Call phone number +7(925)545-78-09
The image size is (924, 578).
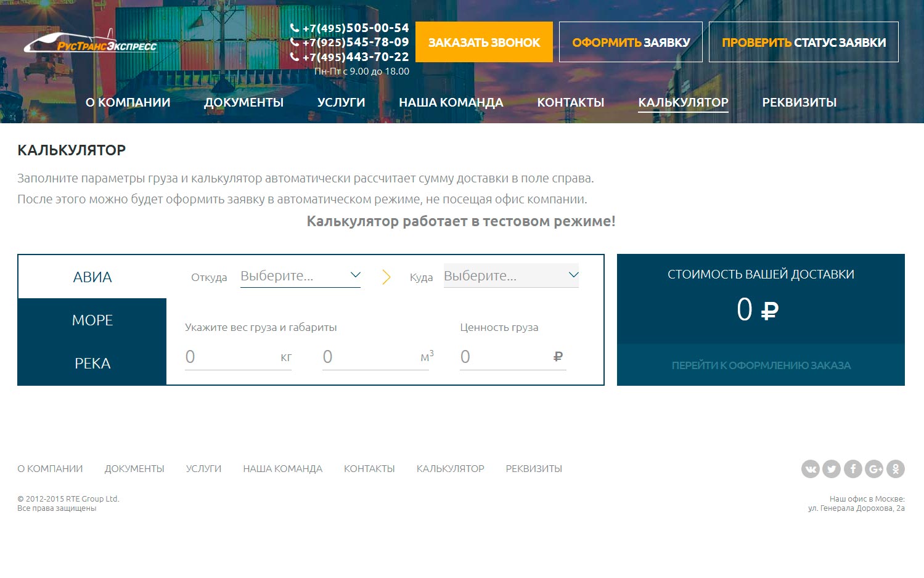[350, 42]
